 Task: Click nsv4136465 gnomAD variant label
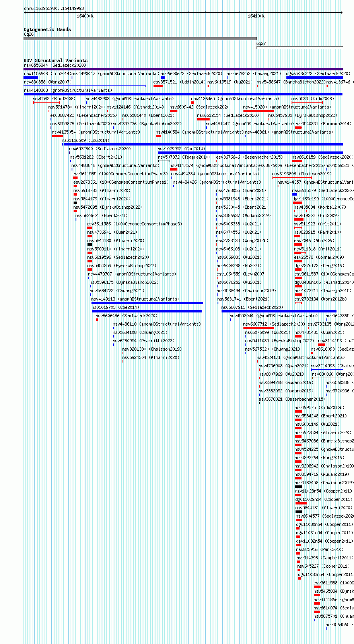235,99
